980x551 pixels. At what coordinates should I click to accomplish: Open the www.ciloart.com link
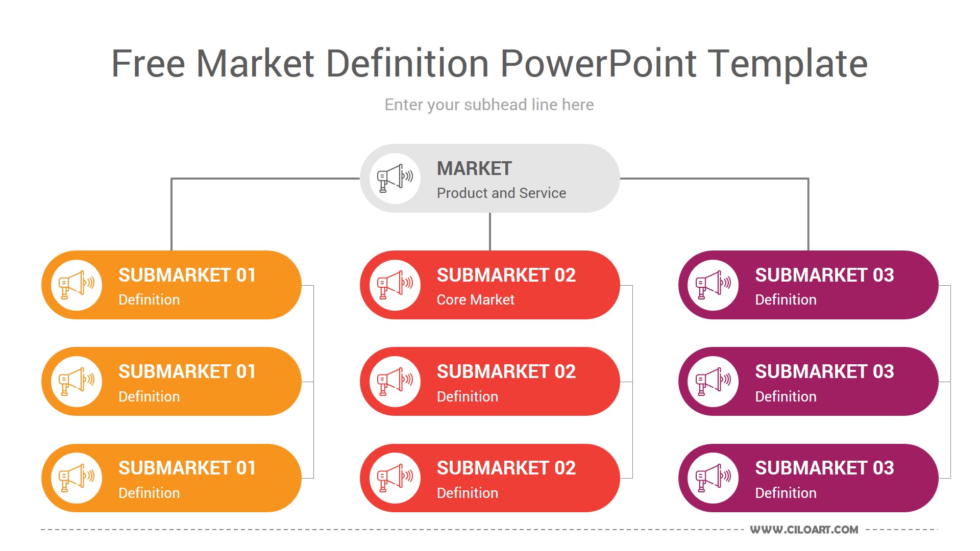click(804, 530)
